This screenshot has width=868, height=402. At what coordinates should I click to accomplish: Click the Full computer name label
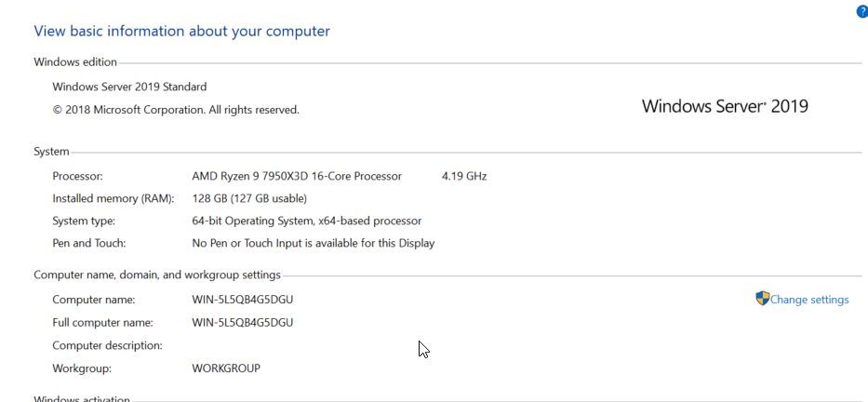[x=102, y=322]
